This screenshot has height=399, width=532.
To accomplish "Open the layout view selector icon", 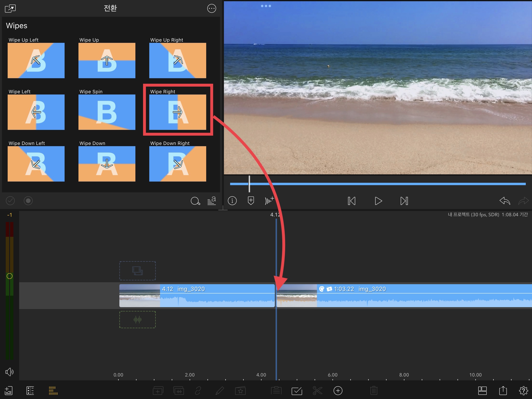I will 482,391.
